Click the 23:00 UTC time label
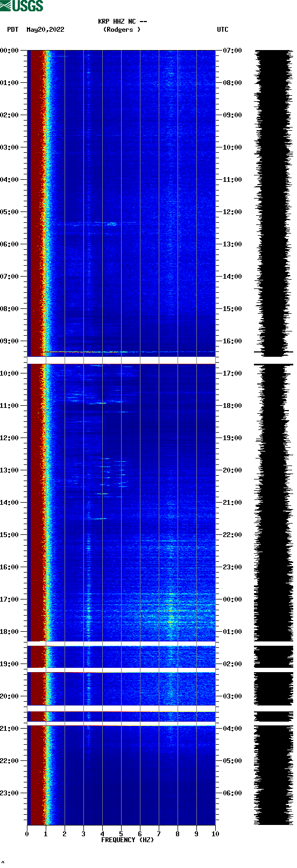Viewport: 297px width, 868px height. pyautogui.click(x=232, y=567)
